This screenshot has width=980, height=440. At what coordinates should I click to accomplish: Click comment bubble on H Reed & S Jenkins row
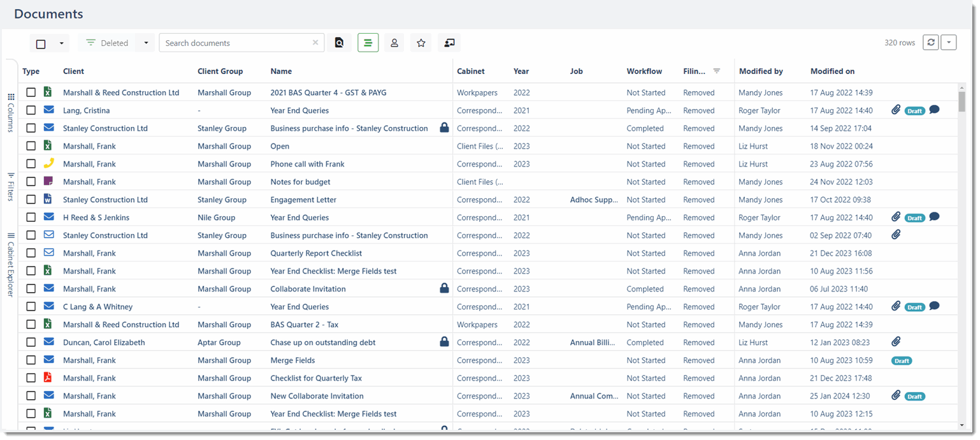[x=934, y=217]
